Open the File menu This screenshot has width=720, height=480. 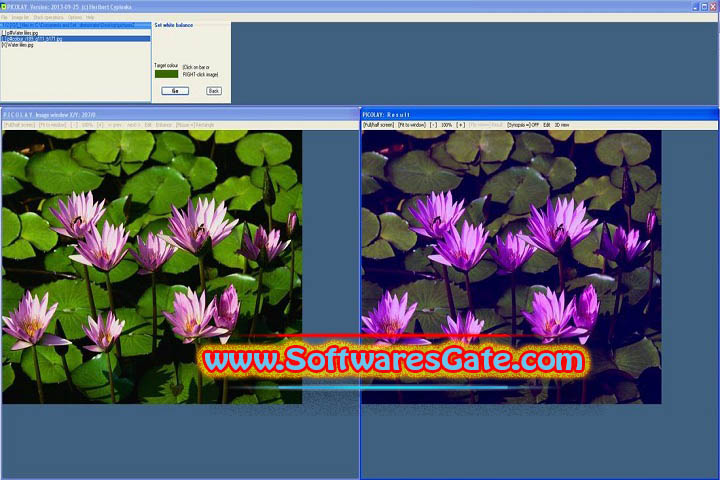pyautogui.click(x=4, y=17)
